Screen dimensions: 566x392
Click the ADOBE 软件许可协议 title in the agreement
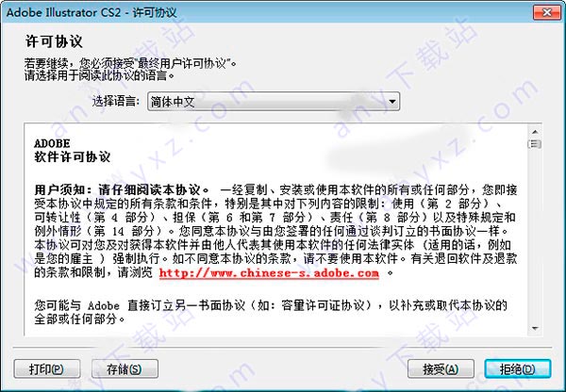72,151
